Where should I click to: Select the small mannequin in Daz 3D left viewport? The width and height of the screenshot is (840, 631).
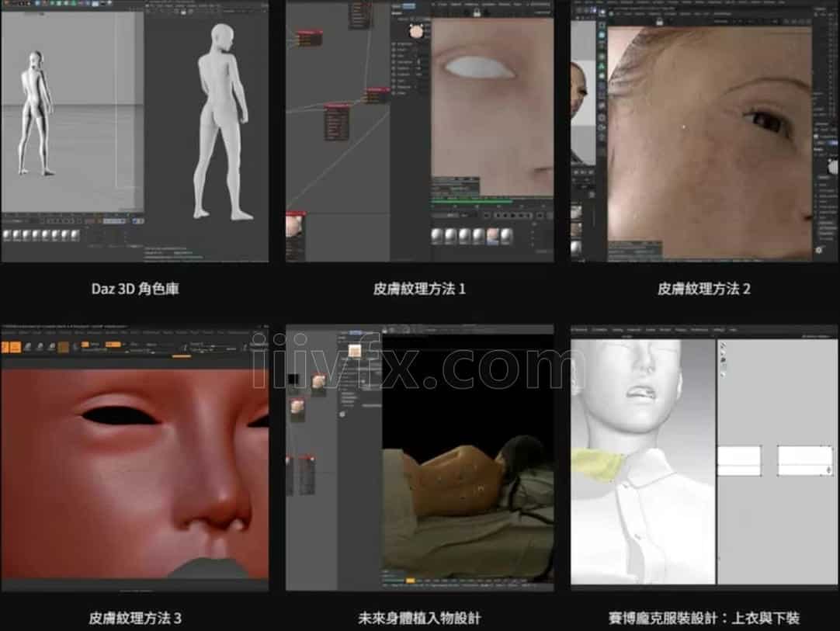(36, 113)
